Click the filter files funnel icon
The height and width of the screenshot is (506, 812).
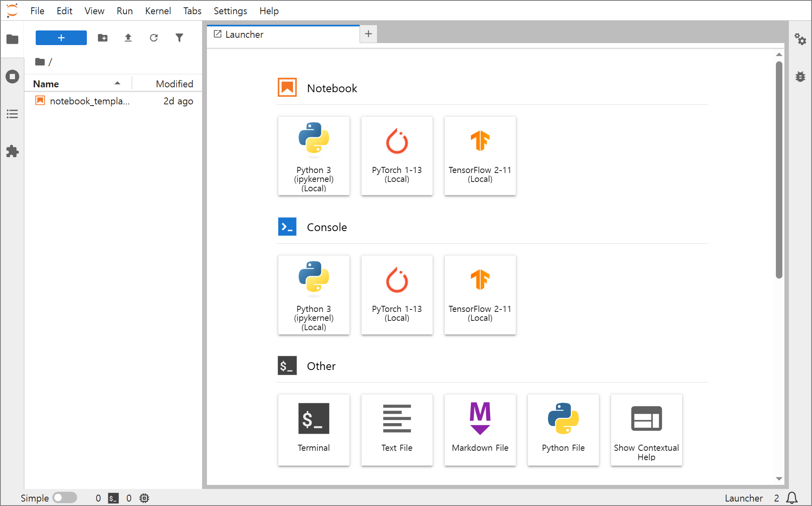point(179,38)
